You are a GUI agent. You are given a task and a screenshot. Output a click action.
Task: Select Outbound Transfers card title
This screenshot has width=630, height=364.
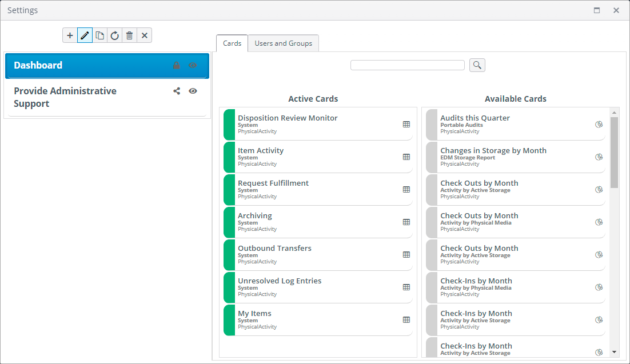pyautogui.click(x=274, y=248)
